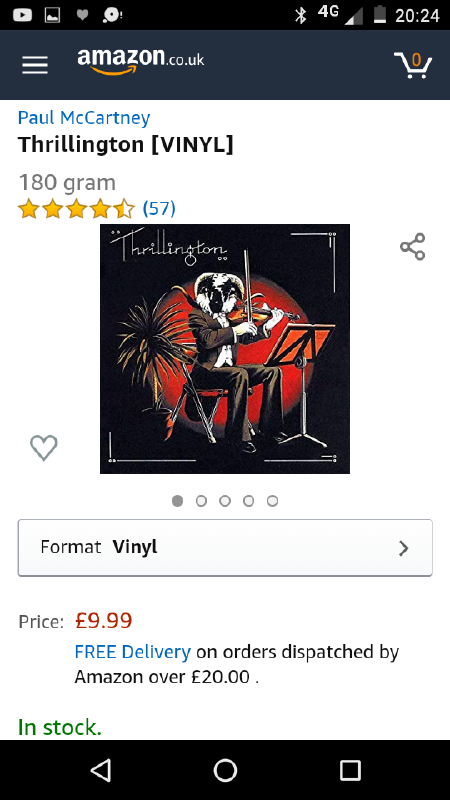Tap the Android home circle button
The image size is (450, 800).
point(225,770)
